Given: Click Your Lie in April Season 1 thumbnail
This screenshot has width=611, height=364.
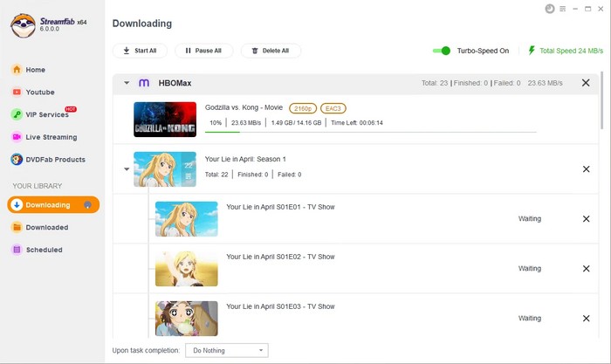Looking at the screenshot, I should click(165, 169).
